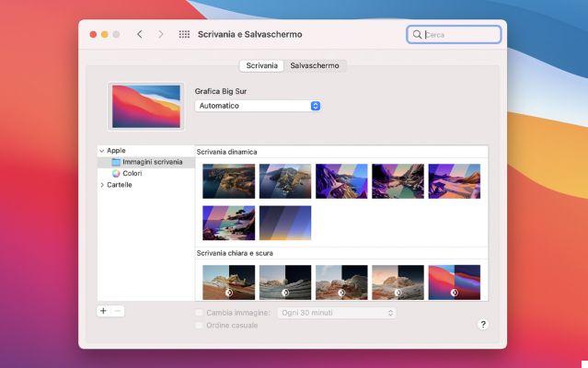The height and width of the screenshot is (368, 588).
Task: Expand the Cartelle tree section
Action: point(101,185)
